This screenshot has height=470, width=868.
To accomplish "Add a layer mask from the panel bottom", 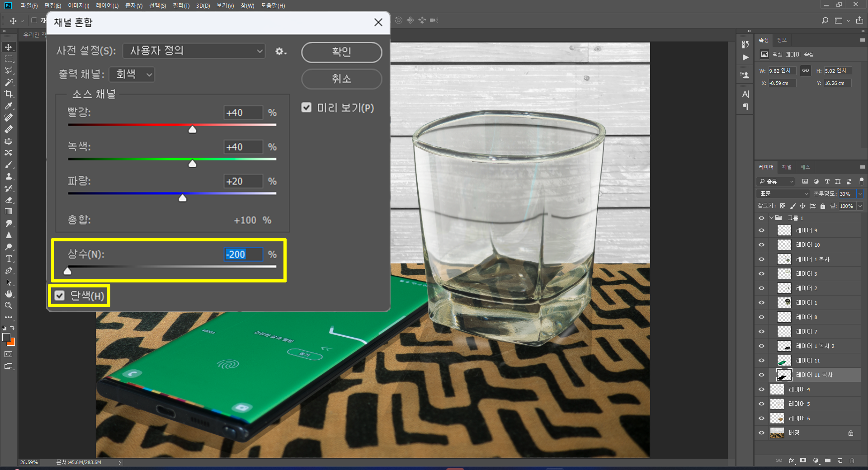I will pos(803,461).
